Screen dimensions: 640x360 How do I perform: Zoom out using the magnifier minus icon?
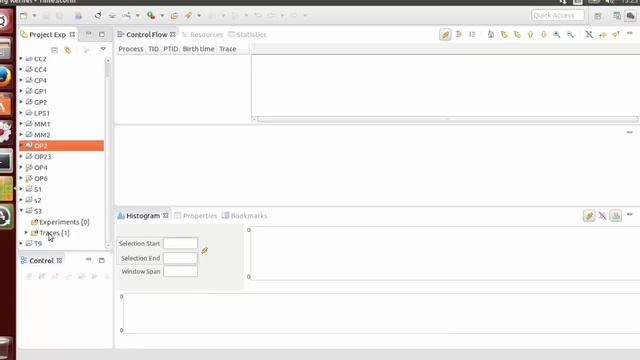[570, 35]
